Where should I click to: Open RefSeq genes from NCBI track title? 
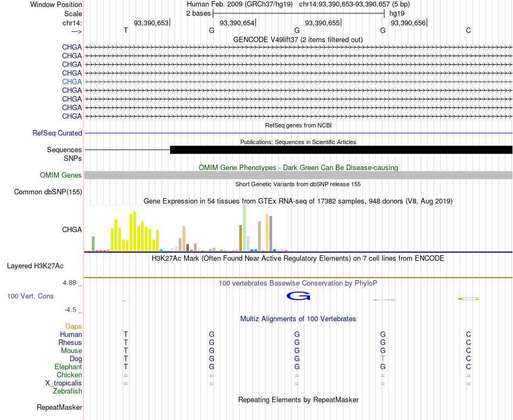(298, 125)
